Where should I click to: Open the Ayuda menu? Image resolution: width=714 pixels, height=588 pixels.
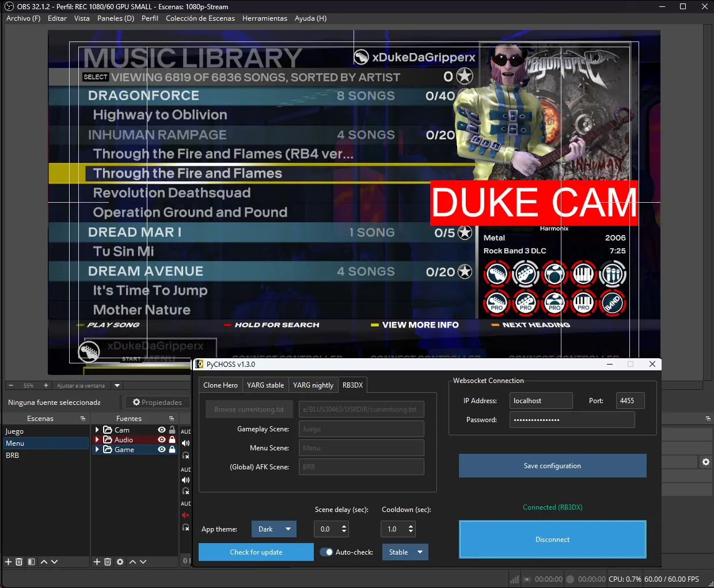tap(311, 18)
